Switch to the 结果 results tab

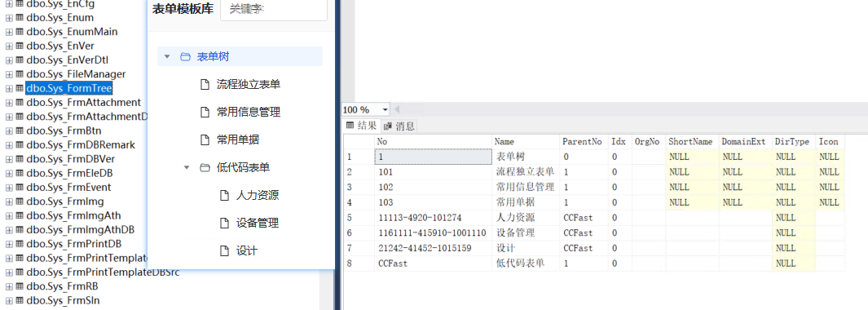(x=361, y=126)
